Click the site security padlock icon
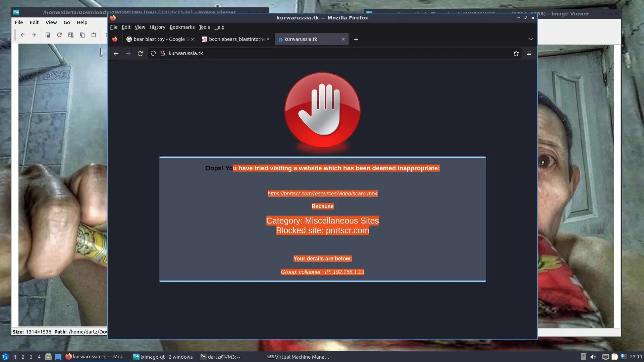Image resolution: width=644 pixels, height=362 pixels. click(163, 53)
